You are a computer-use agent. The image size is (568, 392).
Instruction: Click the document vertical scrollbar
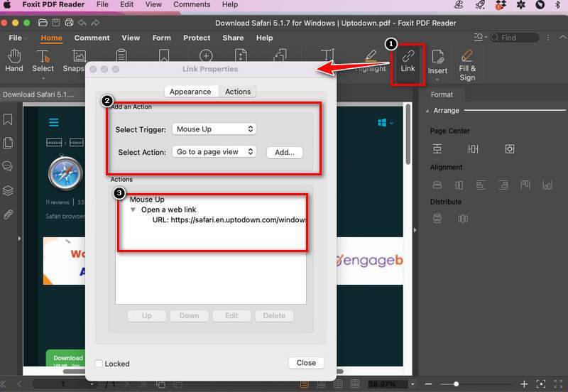[x=408, y=134]
